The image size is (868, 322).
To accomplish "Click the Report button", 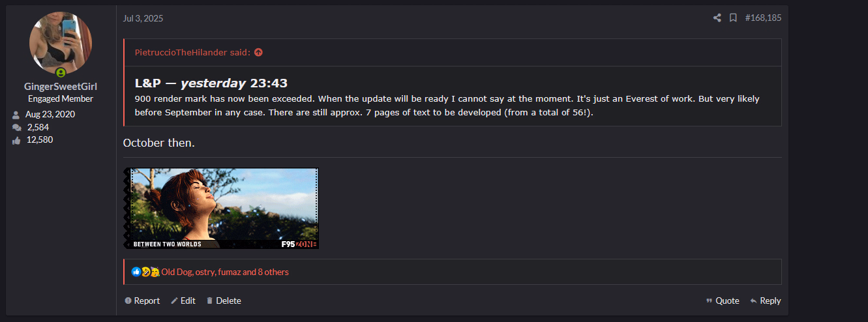I will click(142, 300).
